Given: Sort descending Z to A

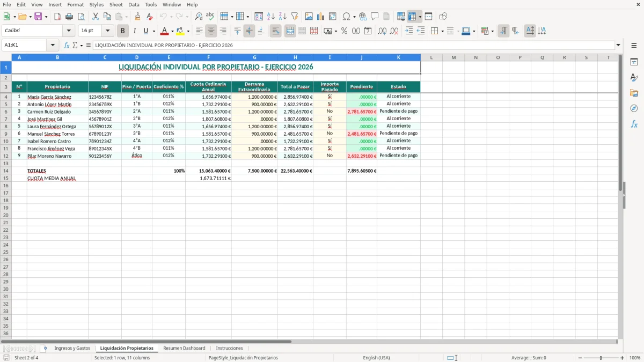Looking at the screenshot, I should tap(282, 17).
